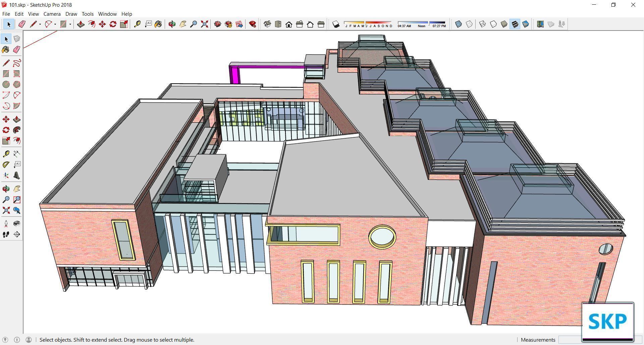644x345 pixels.
Task: Select the Look Around eye tool
Action: click(17, 224)
